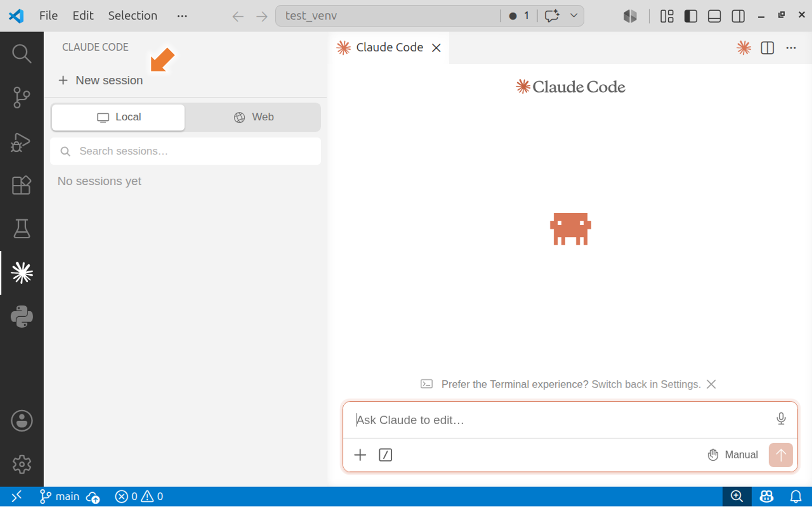
Task: Switch to Local sessions
Action: pos(118,117)
